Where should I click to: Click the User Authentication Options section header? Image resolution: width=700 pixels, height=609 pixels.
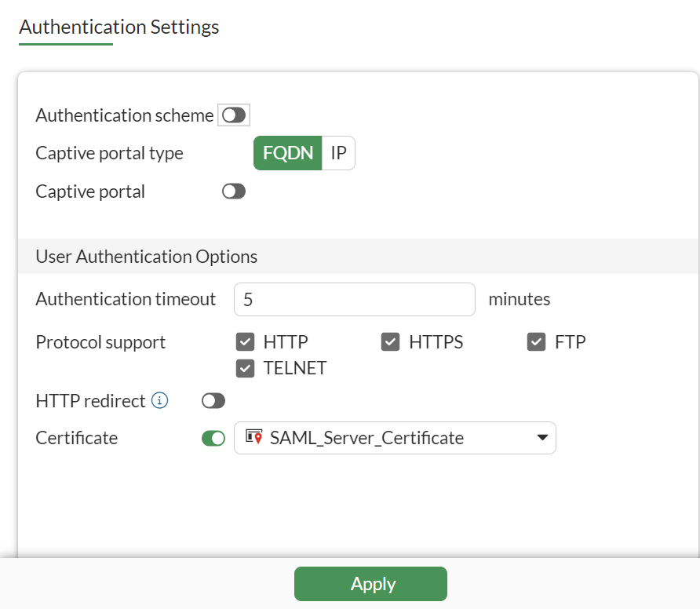click(146, 256)
